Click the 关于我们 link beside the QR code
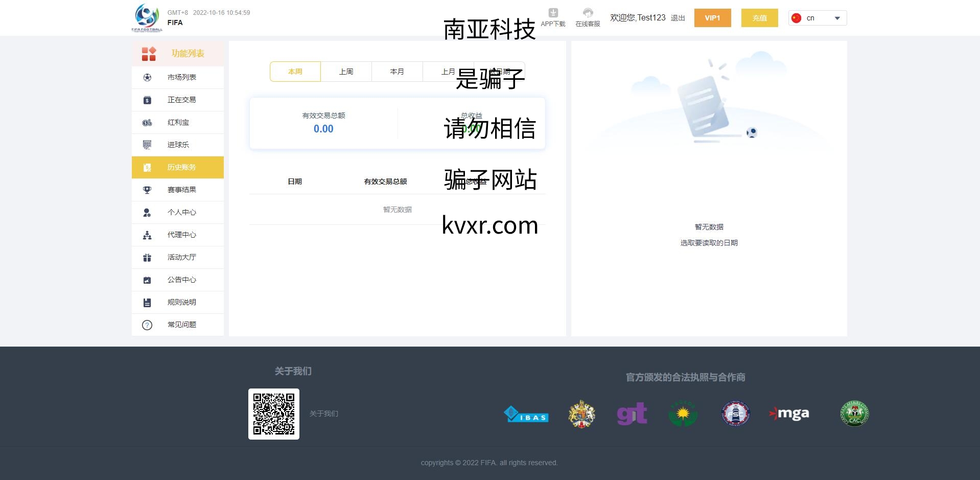Screen dimensions: 980x480 click(x=324, y=414)
